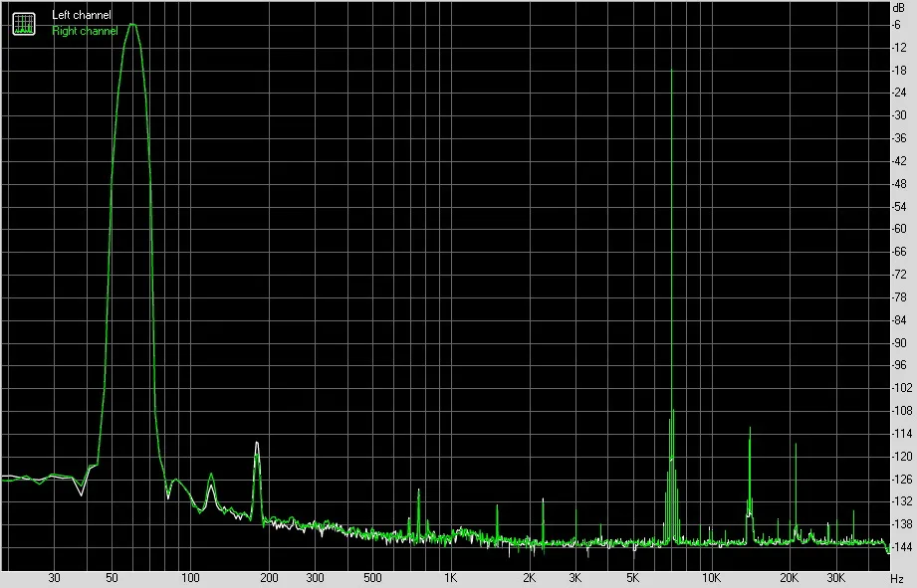917x588 pixels.
Task: Click the 20K frequency axis label
Action: click(790, 578)
